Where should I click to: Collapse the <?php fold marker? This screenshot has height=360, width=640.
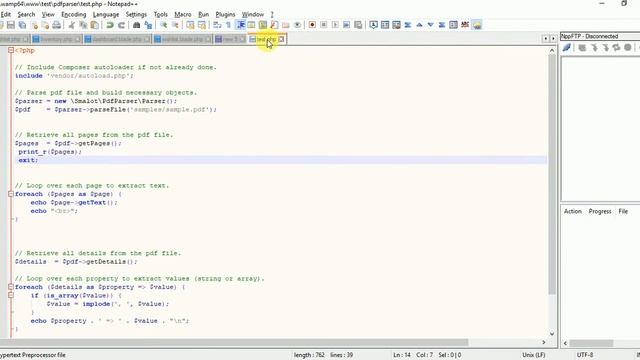[x=11, y=50]
